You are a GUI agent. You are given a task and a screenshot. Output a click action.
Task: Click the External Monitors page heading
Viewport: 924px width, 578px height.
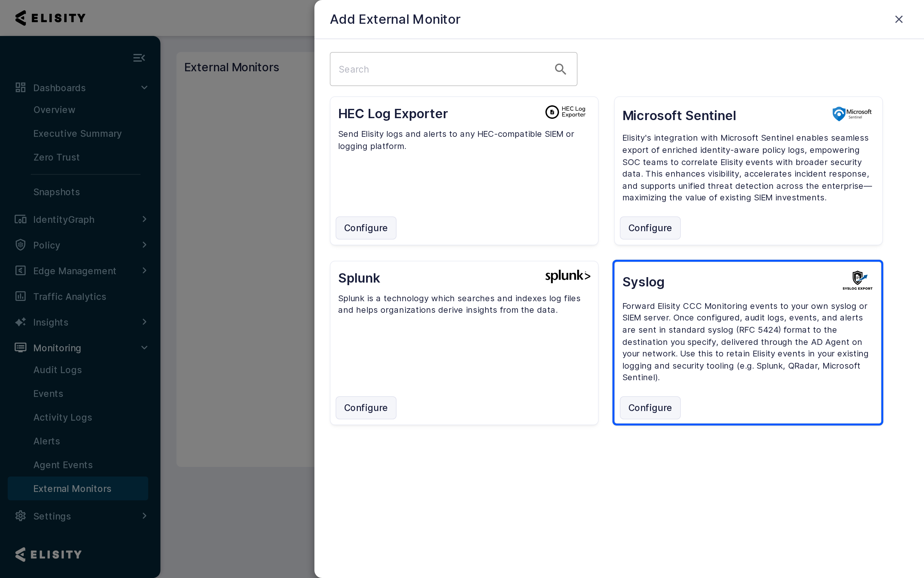[231, 67]
